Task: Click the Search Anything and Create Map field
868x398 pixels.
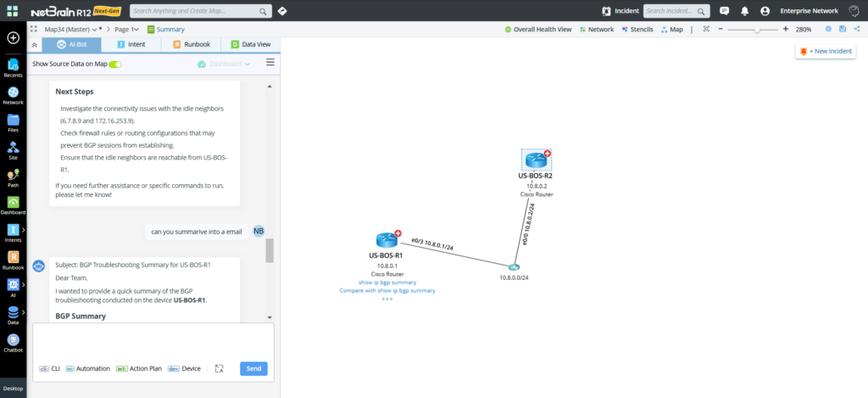Action: click(198, 11)
